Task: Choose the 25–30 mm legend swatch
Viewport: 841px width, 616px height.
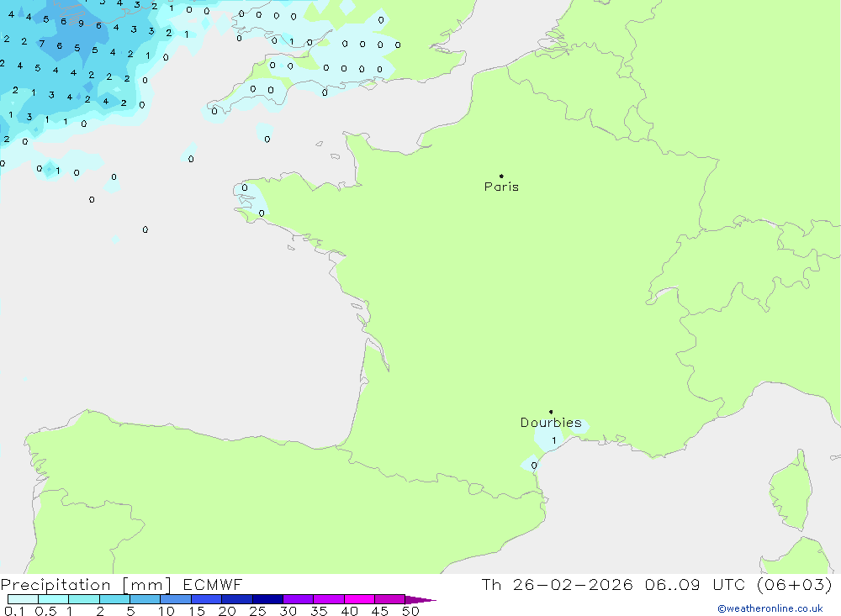Action: point(267,599)
